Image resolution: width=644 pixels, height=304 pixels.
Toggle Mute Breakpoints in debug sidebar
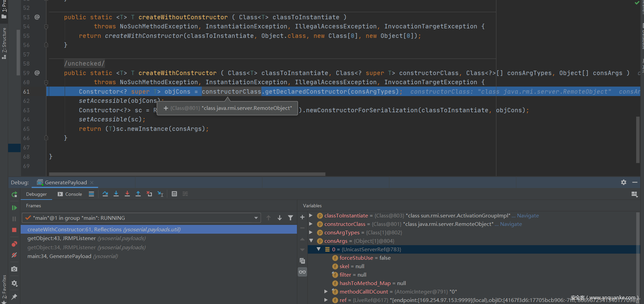point(14,255)
